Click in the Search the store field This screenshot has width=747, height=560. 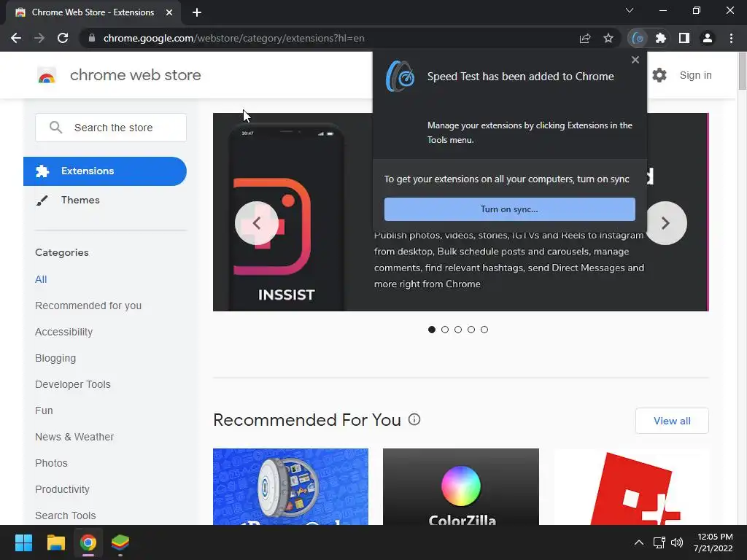[111, 127]
